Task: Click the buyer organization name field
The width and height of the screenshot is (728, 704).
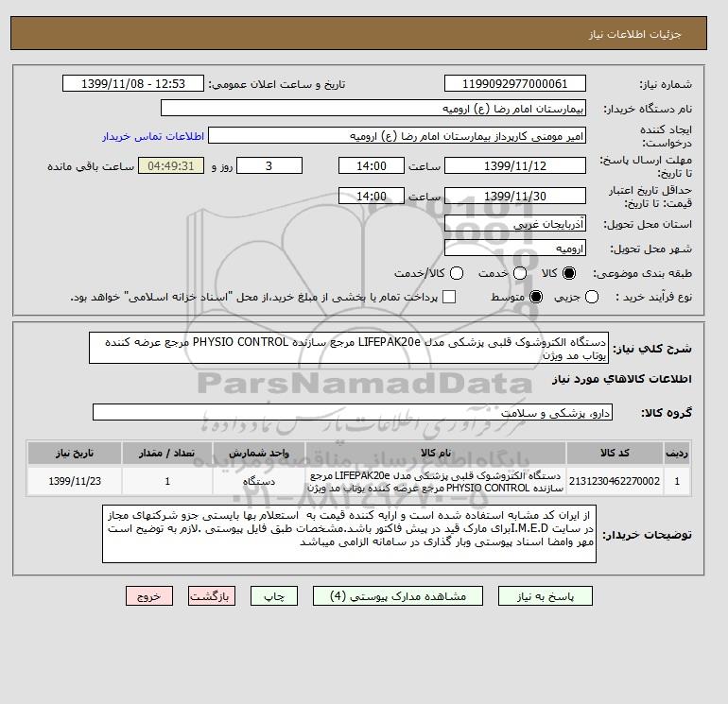Action: pyautogui.click(x=373, y=108)
